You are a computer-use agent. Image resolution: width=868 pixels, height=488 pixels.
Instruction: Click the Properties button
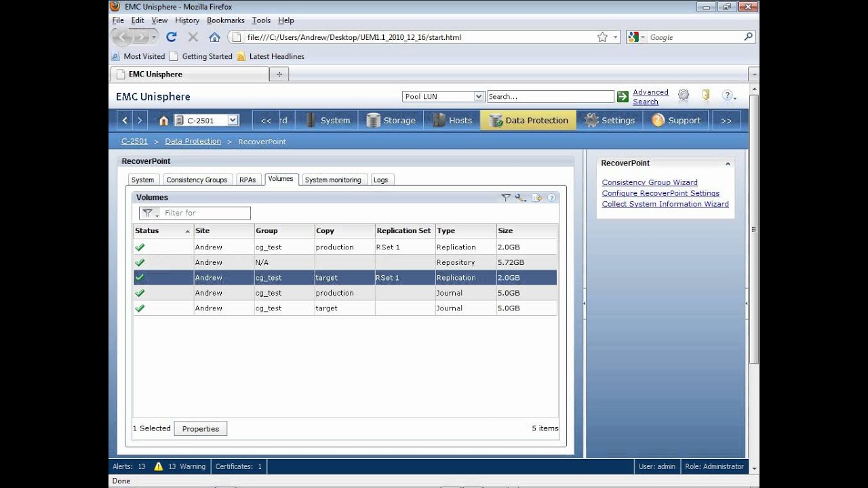pyautogui.click(x=201, y=428)
